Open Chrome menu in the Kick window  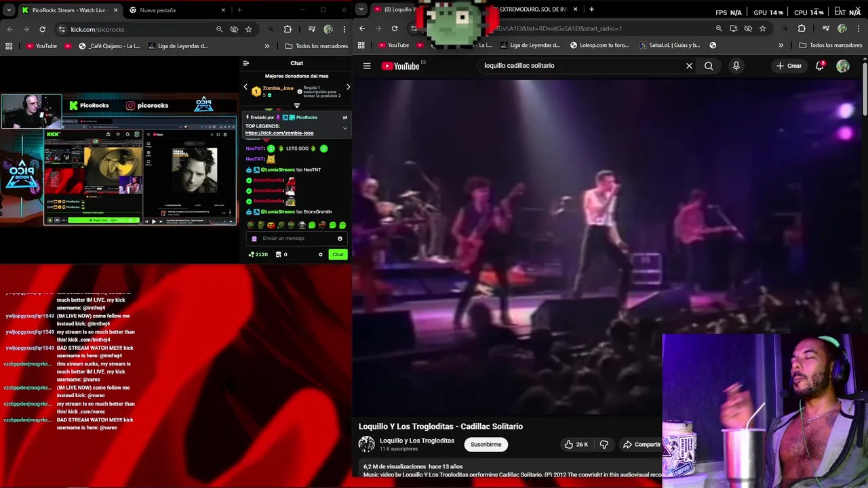point(344,29)
